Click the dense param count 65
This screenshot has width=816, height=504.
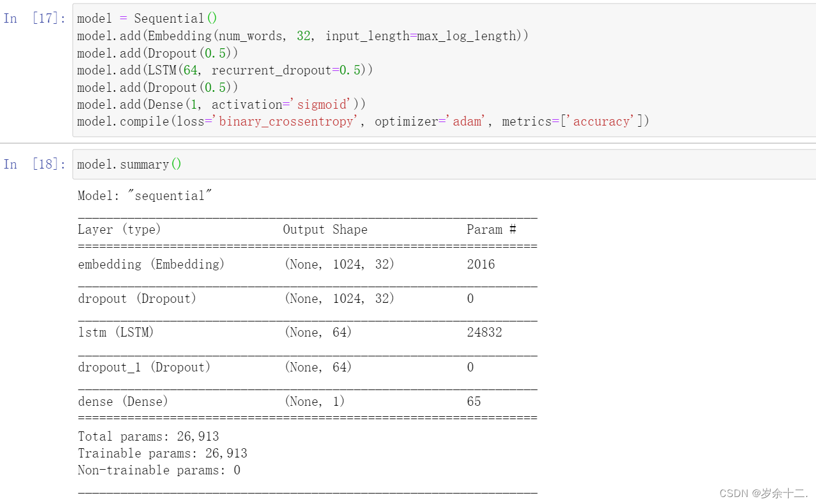pos(474,402)
